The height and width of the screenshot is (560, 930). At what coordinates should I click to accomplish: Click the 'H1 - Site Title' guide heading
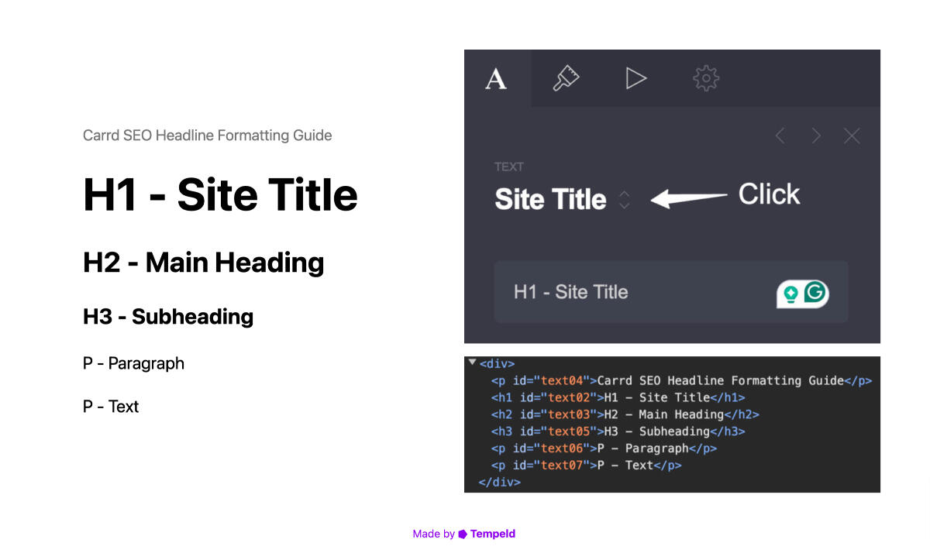(x=220, y=195)
